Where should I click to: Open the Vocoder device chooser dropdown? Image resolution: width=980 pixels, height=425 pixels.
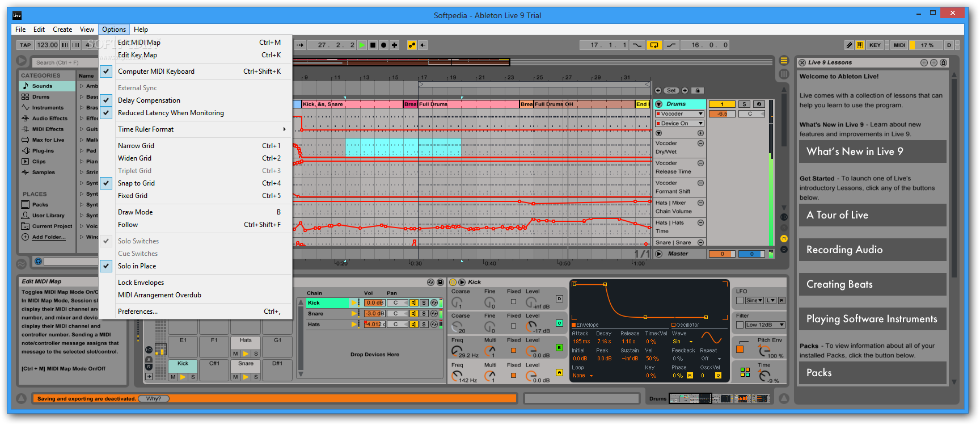[679, 114]
